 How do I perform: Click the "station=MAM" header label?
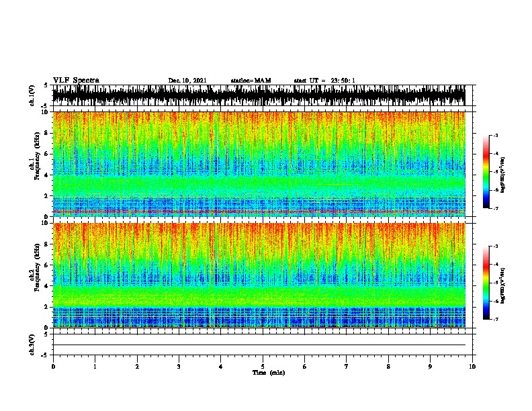[251, 81]
